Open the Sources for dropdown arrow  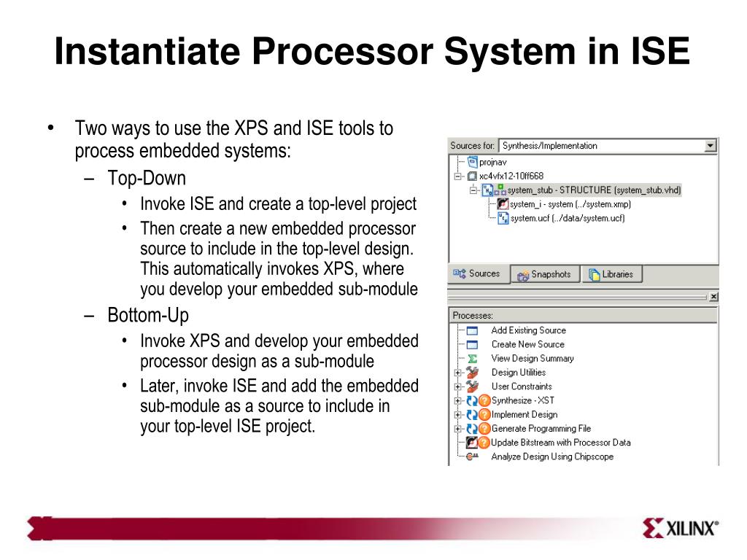click(x=711, y=146)
